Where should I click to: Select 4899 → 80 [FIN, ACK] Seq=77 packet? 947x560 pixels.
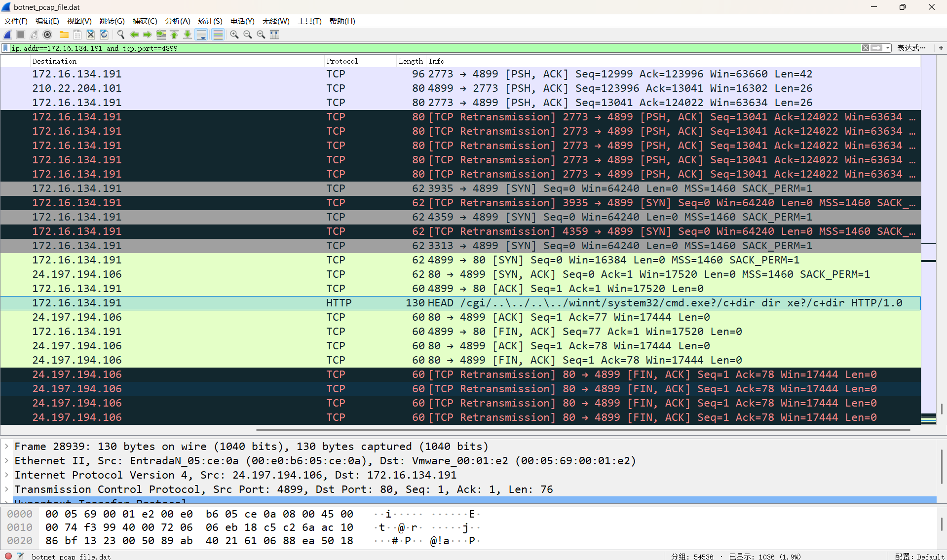[x=460, y=332]
